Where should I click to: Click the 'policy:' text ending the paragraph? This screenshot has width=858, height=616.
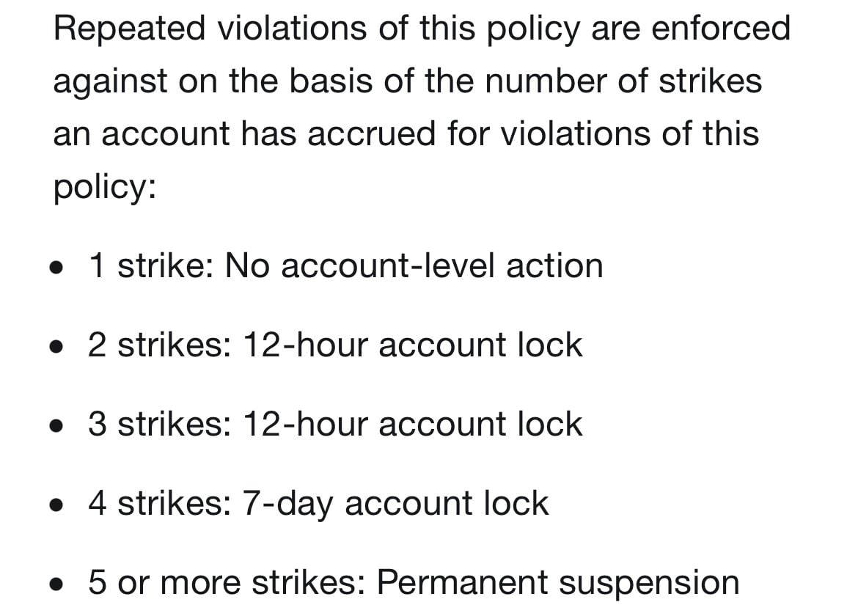coord(105,188)
